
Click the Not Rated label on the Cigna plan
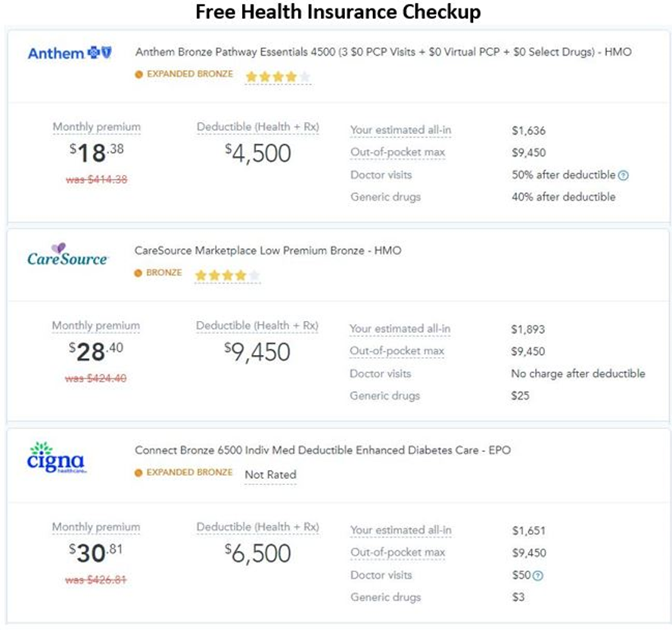coord(270,475)
